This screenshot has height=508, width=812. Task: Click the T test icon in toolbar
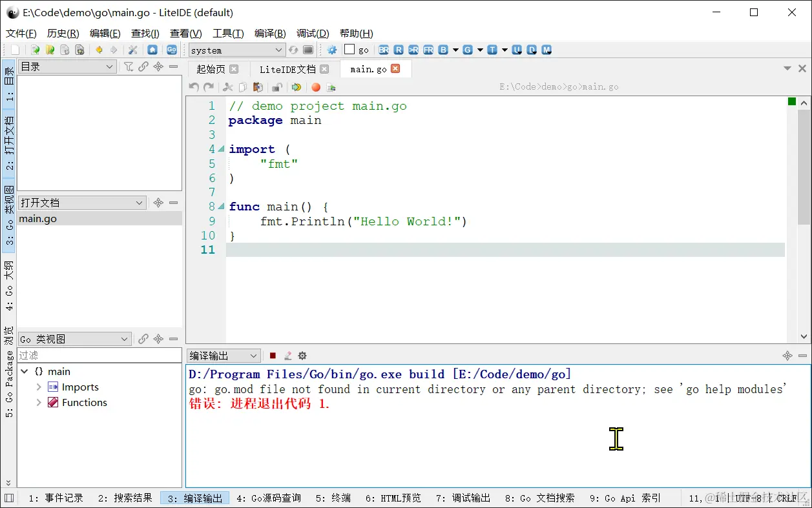click(x=492, y=50)
